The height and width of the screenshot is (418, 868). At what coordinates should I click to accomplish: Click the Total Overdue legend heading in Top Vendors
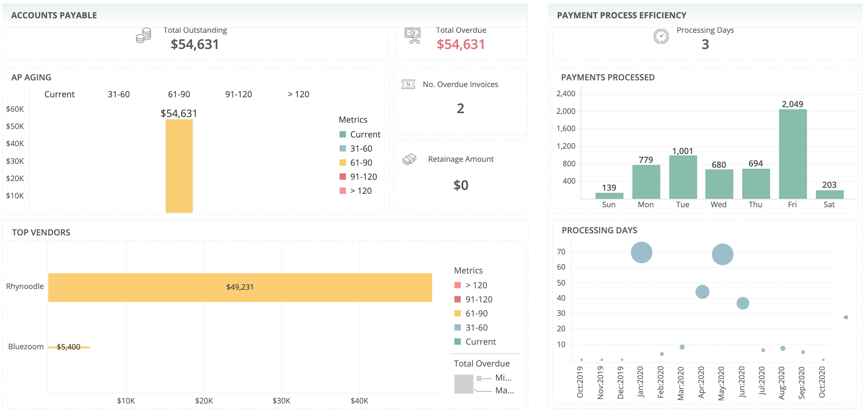pyautogui.click(x=482, y=364)
